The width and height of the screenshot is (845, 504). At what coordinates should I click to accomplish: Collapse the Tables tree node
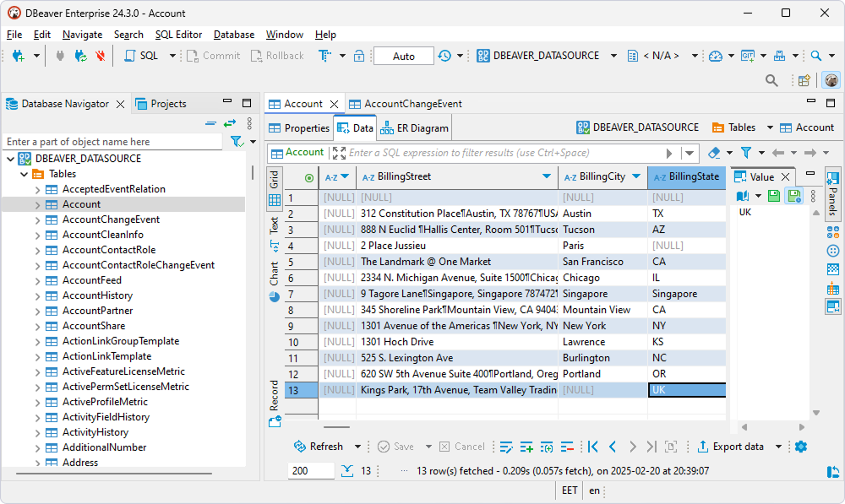(x=24, y=173)
